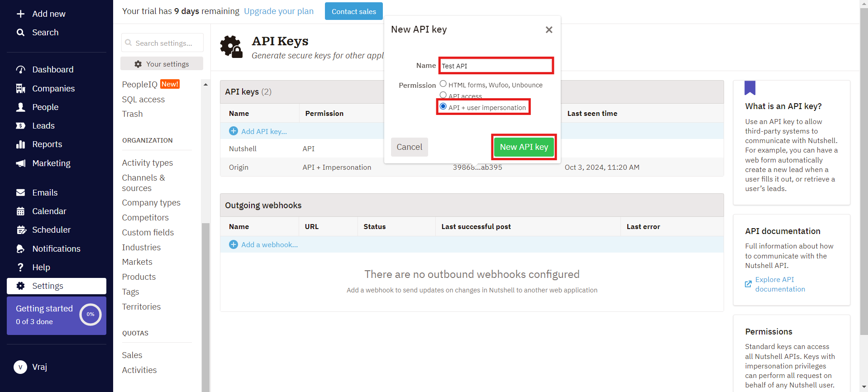
Task: Click the Name input containing Test API
Action: pyautogui.click(x=496, y=66)
